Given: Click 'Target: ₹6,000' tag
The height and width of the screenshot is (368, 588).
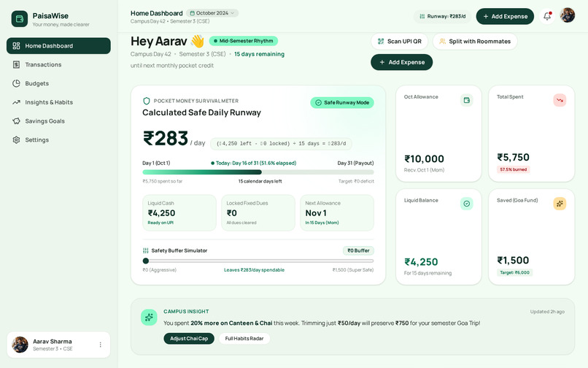Looking at the screenshot, I should (514, 272).
